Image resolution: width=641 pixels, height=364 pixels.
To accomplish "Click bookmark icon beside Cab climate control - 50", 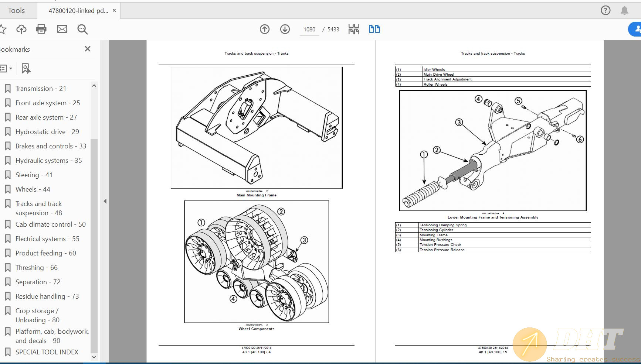I will 7,224.
